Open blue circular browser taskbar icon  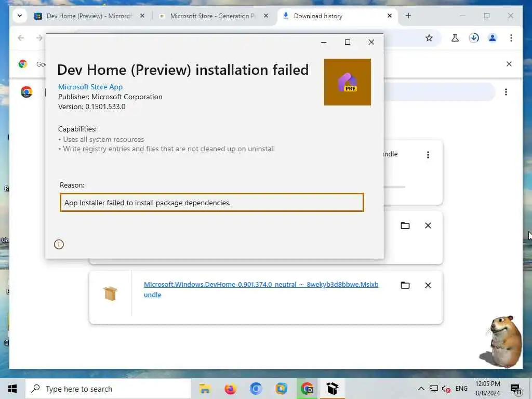(256, 389)
